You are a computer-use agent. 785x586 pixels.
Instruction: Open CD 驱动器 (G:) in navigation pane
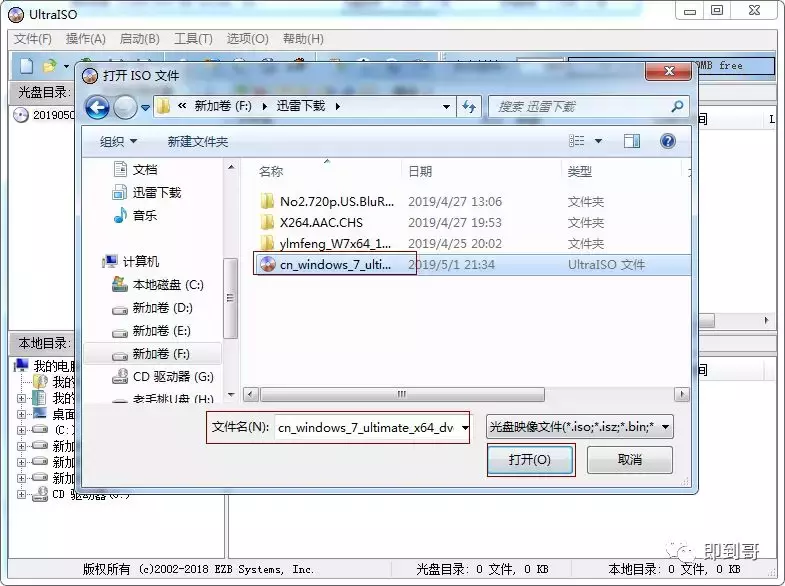point(163,376)
